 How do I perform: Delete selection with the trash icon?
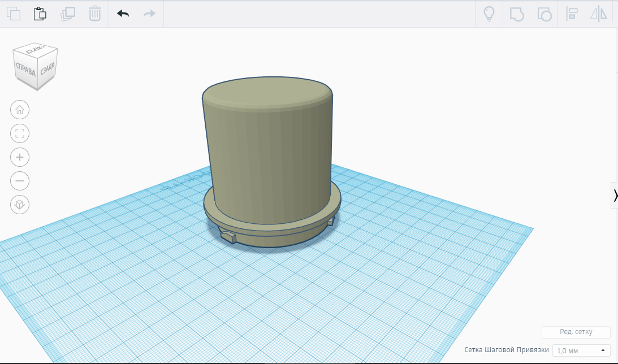pyautogui.click(x=95, y=14)
